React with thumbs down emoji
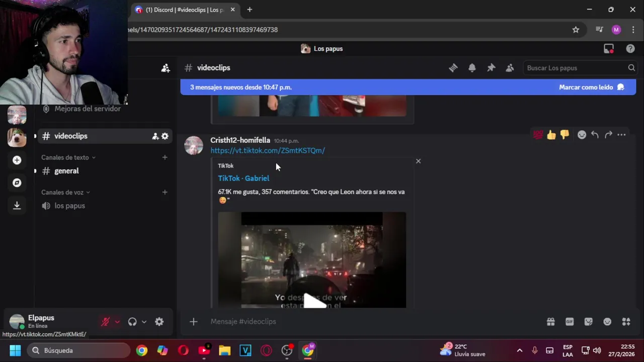 pyautogui.click(x=565, y=135)
